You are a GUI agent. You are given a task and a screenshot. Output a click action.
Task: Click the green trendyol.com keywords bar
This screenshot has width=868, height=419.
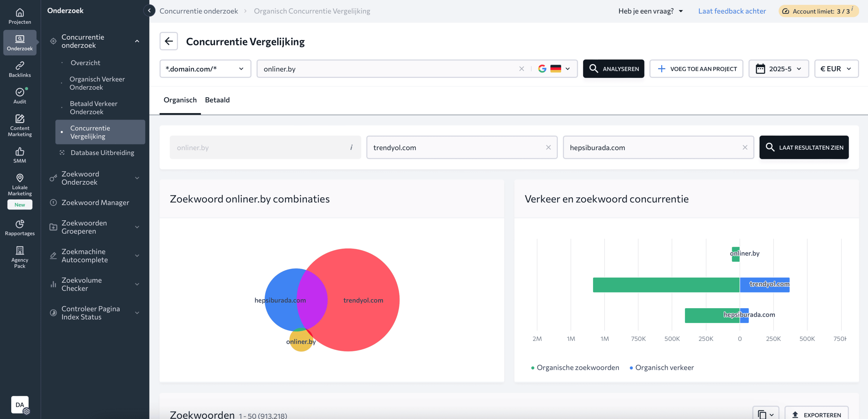[x=666, y=285]
